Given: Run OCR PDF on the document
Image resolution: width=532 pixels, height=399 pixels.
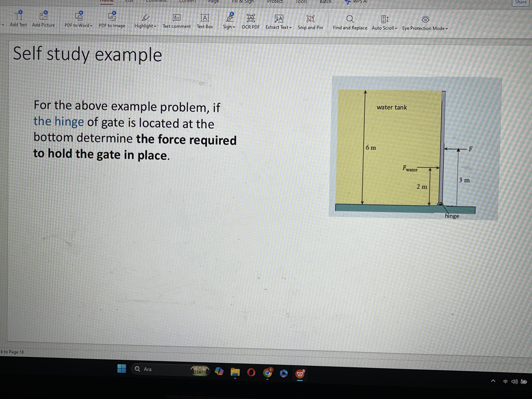Looking at the screenshot, I should point(250,22).
